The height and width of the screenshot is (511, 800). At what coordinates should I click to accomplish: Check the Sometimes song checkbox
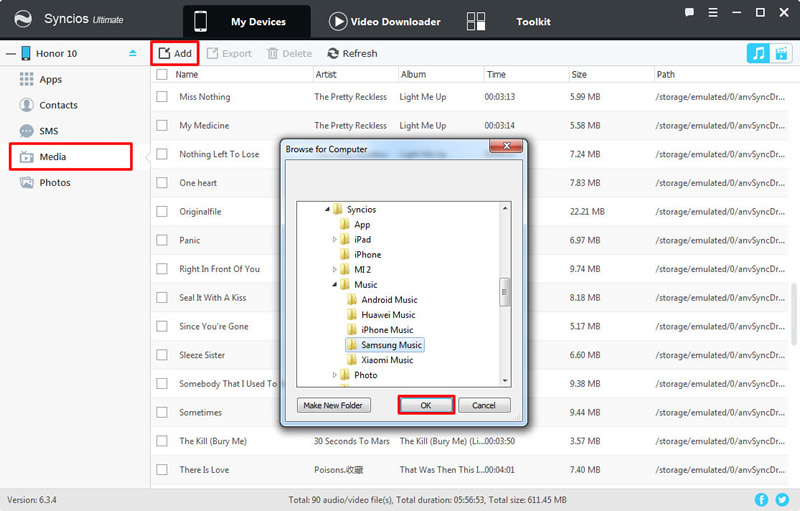pyautogui.click(x=162, y=412)
